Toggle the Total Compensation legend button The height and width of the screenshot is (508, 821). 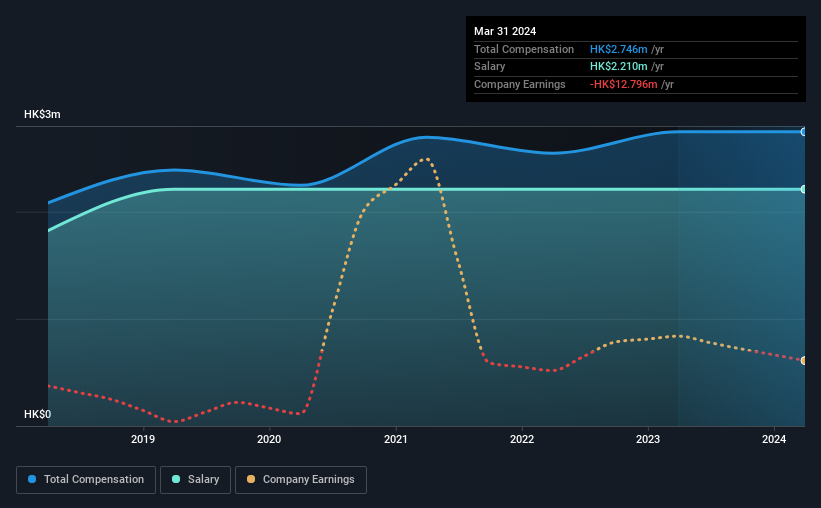pyautogui.click(x=86, y=480)
